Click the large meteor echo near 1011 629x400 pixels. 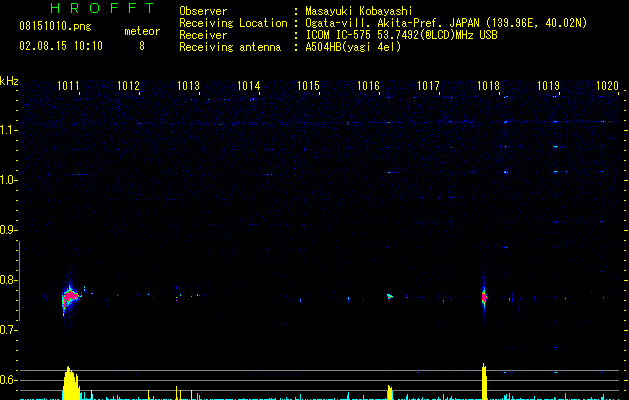coord(71,297)
